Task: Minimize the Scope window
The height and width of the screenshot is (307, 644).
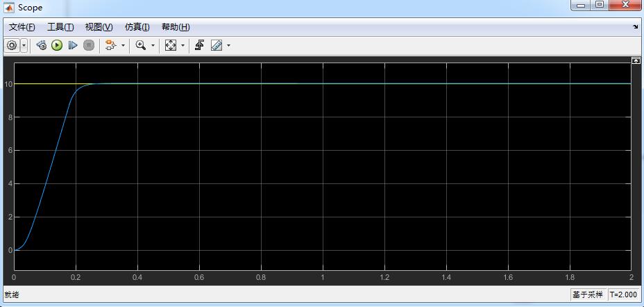Action: tap(581, 6)
